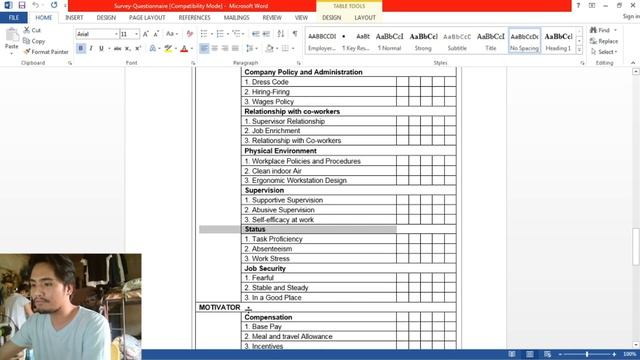
Task: Apply the Heading 1 style
Action: tap(558, 41)
